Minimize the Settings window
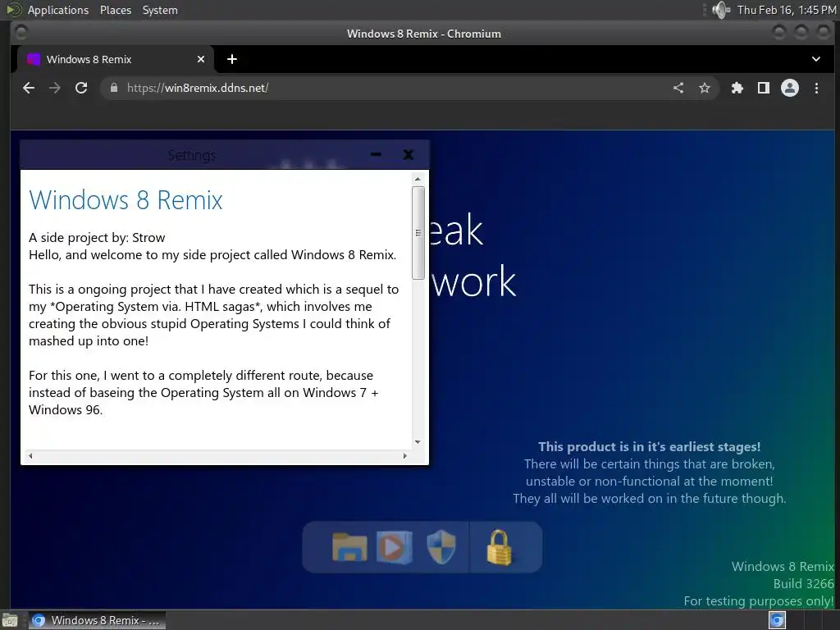This screenshot has width=840, height=630. tap(376, 154)
